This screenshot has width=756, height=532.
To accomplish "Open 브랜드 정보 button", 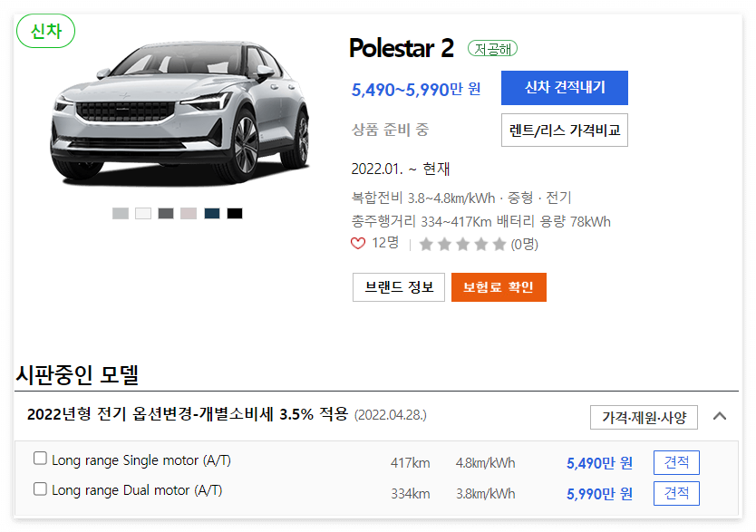I will click(x=399, y=287).
